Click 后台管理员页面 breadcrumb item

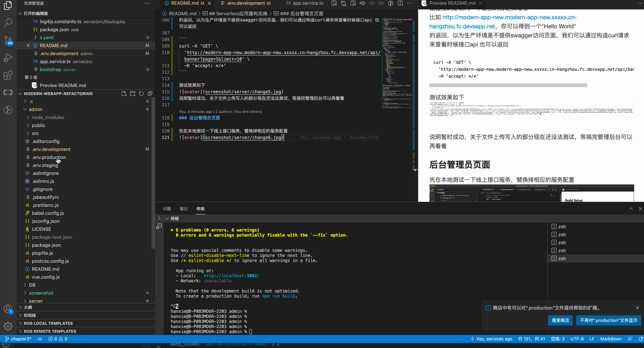pyautogui.click(x=302, y=13)
